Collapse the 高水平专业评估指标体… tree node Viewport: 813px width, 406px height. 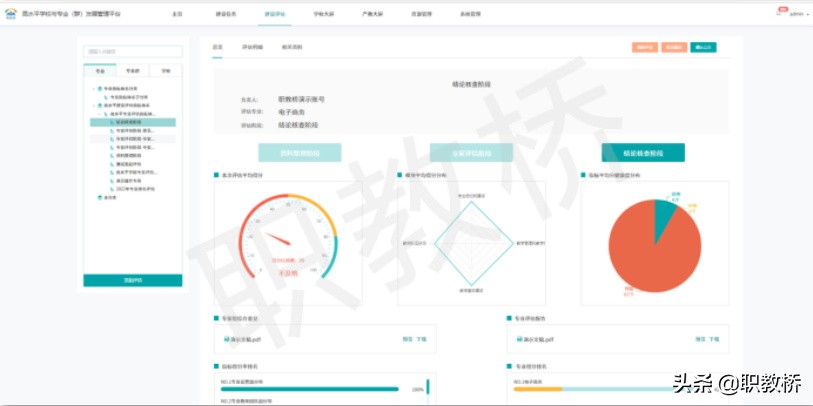pyautogui.click(x=100, y=114)
